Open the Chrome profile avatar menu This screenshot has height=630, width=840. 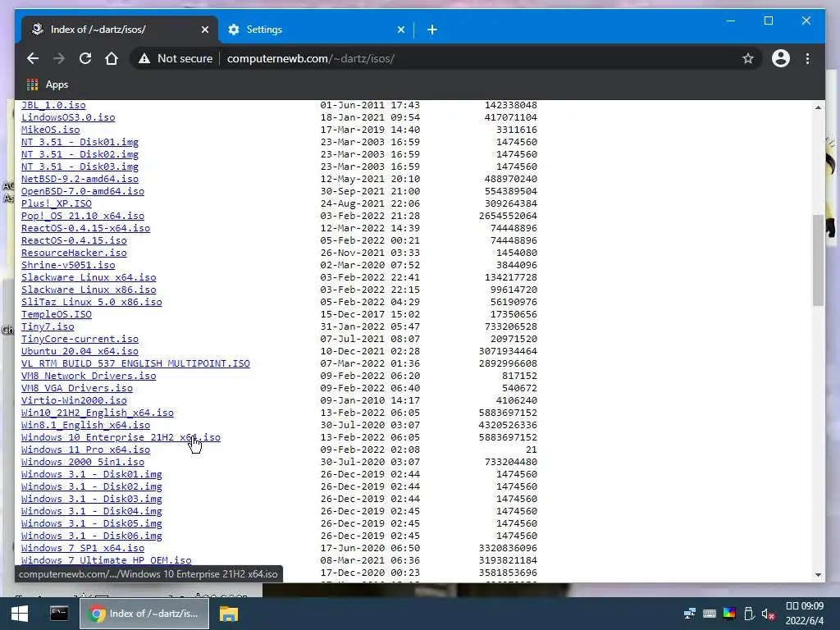(781, 58)
